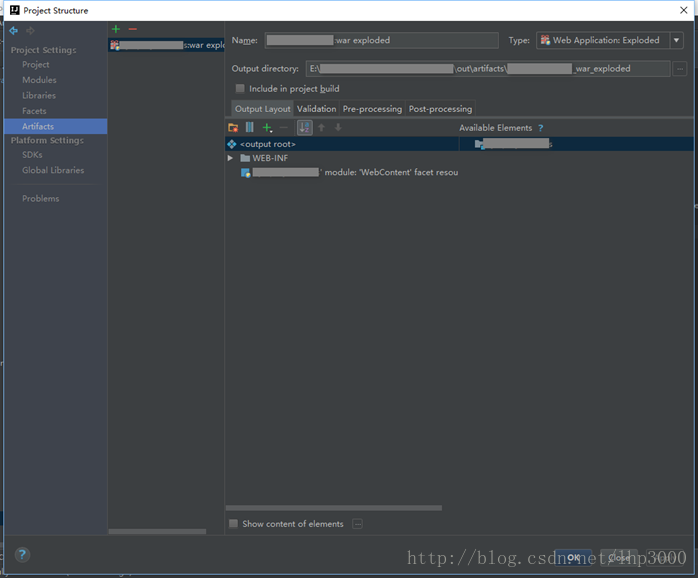698x578 pixels.
Task: Click the artifact Name input field
Action: point(381,40)
